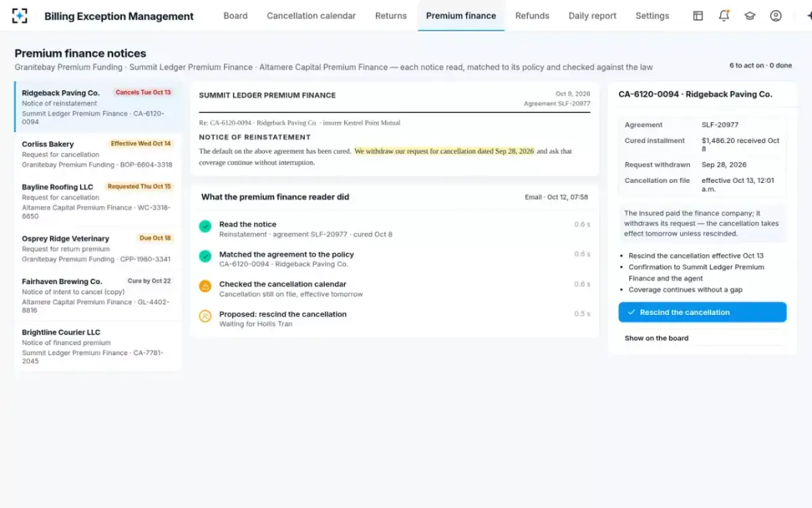Click the Effective Wed Oct 14 badge
Screen dimensions: 812x508
click(x=141, y=144)
